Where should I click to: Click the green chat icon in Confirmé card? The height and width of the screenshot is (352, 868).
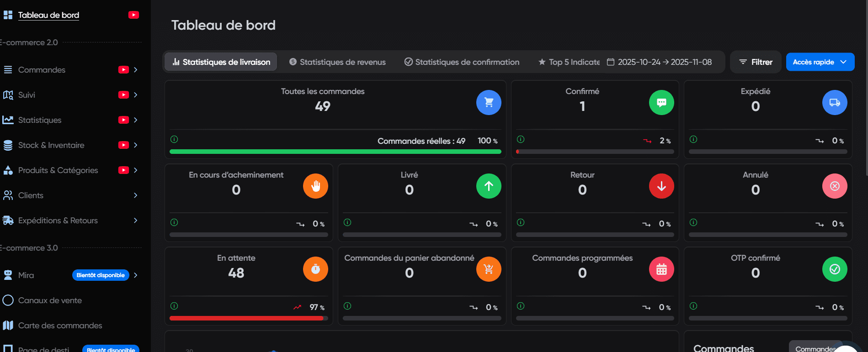(x=661, y=103)
